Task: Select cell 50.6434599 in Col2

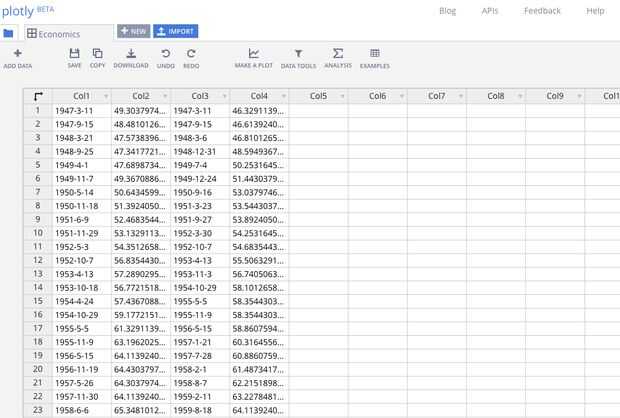Action: [x=141, y=192]
